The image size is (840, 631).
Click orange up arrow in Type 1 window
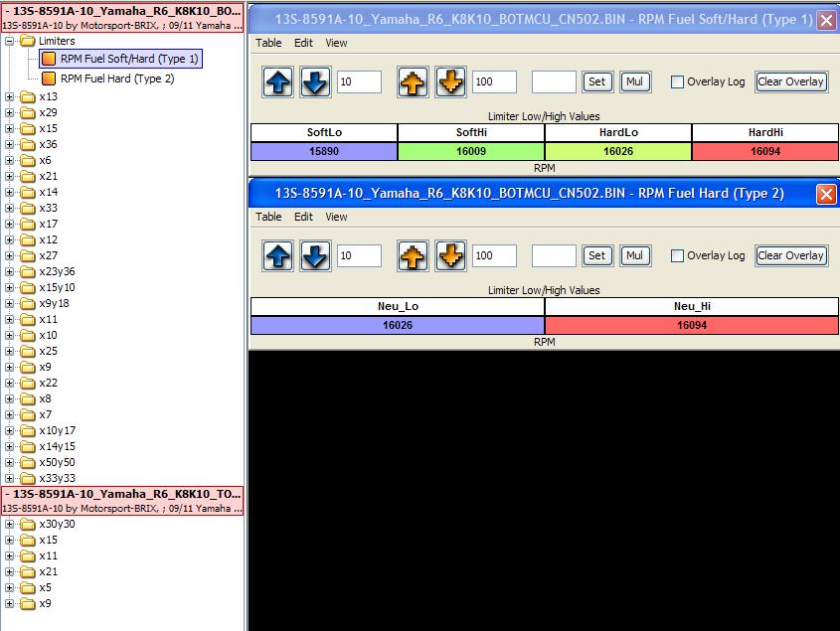[x=414, y=82]
